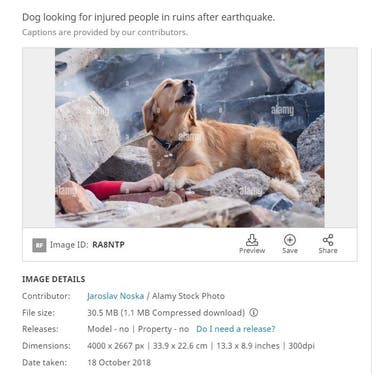This screenshot has height=374, width=372.
Task: Click the 30.5 MB file size value
Action: (102, 313)
